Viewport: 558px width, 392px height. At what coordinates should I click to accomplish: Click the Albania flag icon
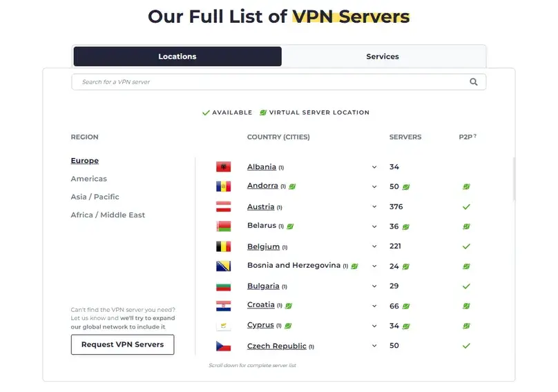pos(224,167)
